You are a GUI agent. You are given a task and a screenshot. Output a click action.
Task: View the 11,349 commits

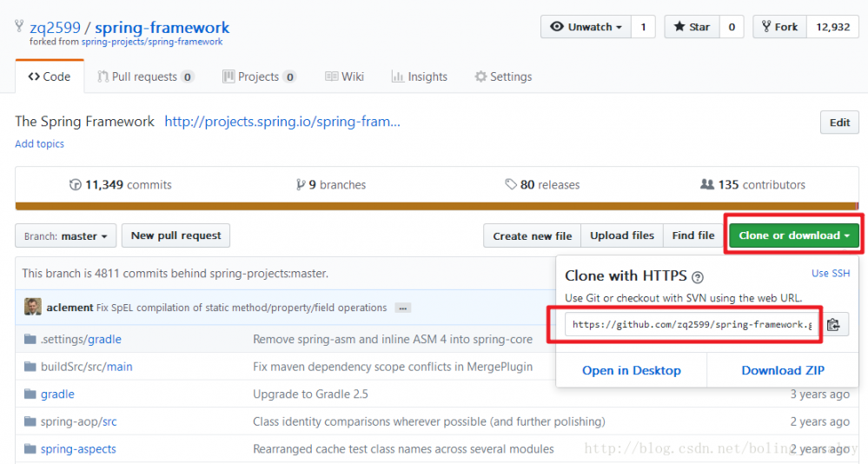(121, 185)
